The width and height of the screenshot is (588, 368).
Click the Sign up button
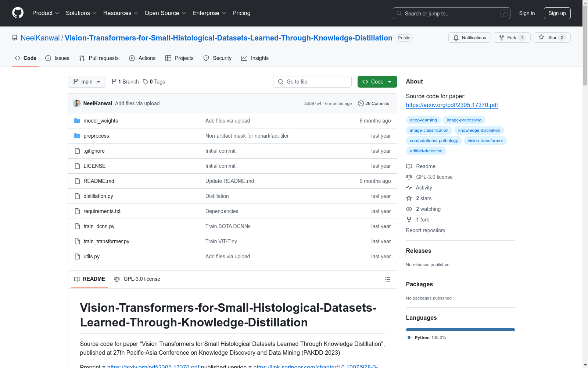[557, 13]
